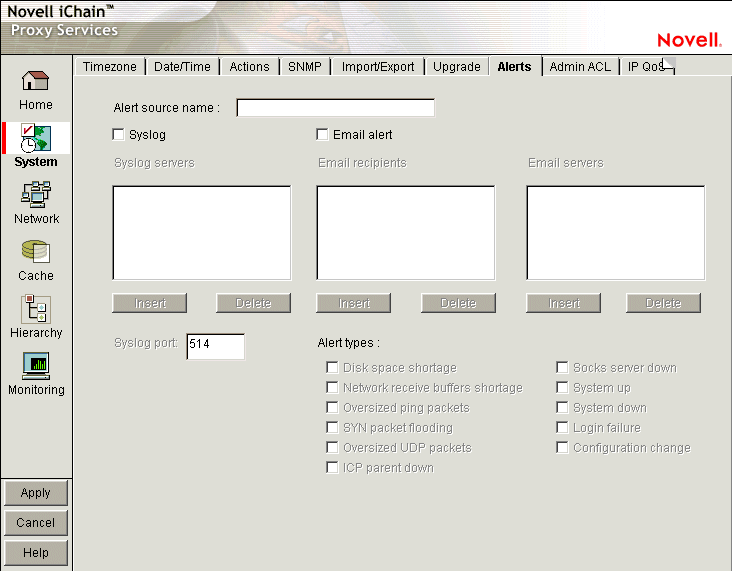
Task: Check Network receive buffers shortage alert
Action: (332, 388)
